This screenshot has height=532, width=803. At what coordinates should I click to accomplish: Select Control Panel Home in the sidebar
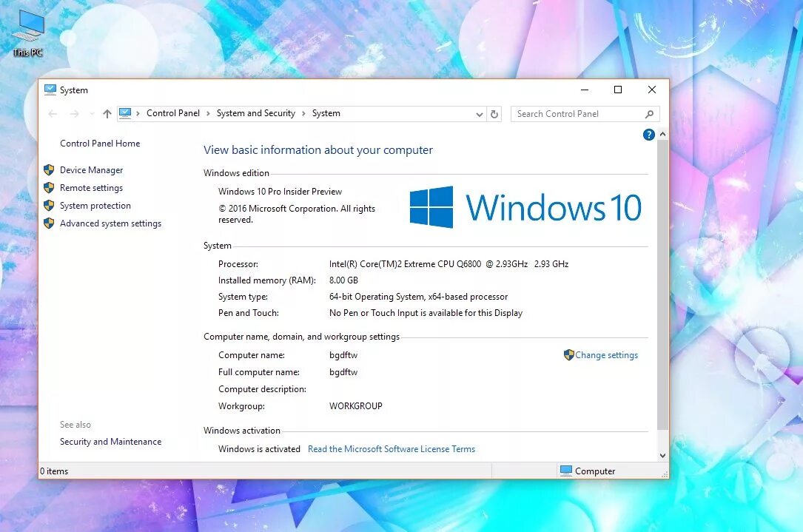pos(100,143)
